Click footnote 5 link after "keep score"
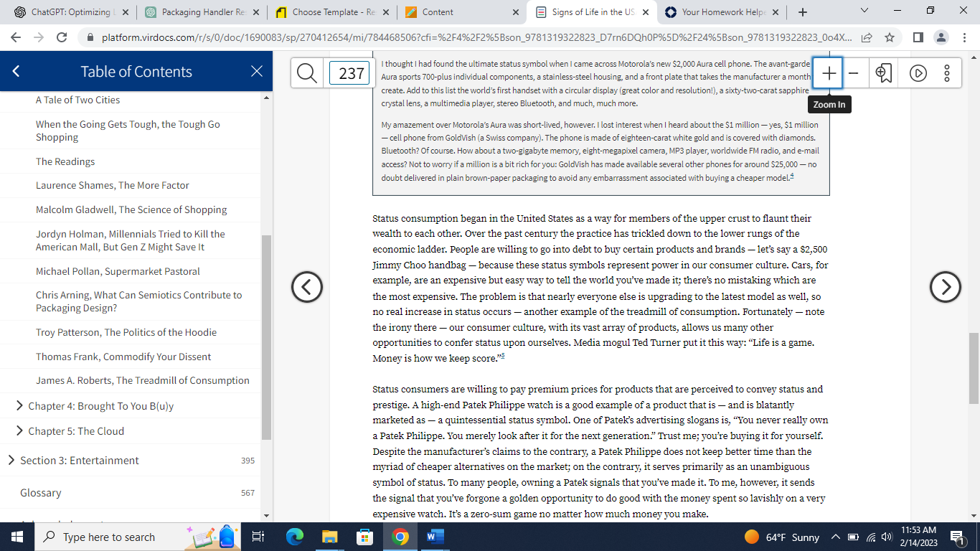Viewport: 980px width, 551px height. (504, 356)
